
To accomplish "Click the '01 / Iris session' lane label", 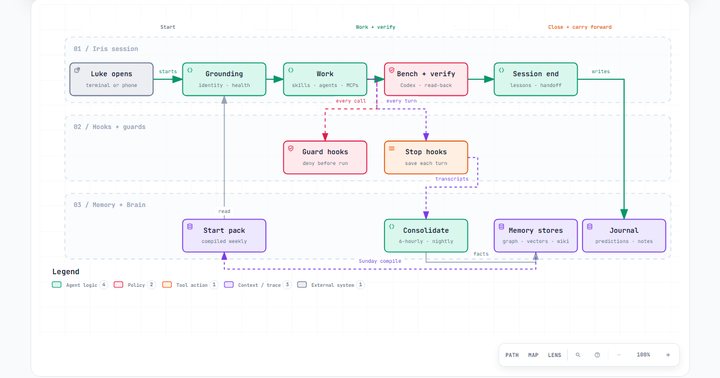I will [x=106, y=49].
